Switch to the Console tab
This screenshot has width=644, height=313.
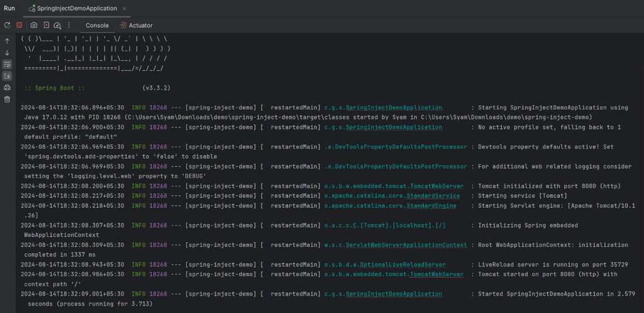click(x=97, y=25)
